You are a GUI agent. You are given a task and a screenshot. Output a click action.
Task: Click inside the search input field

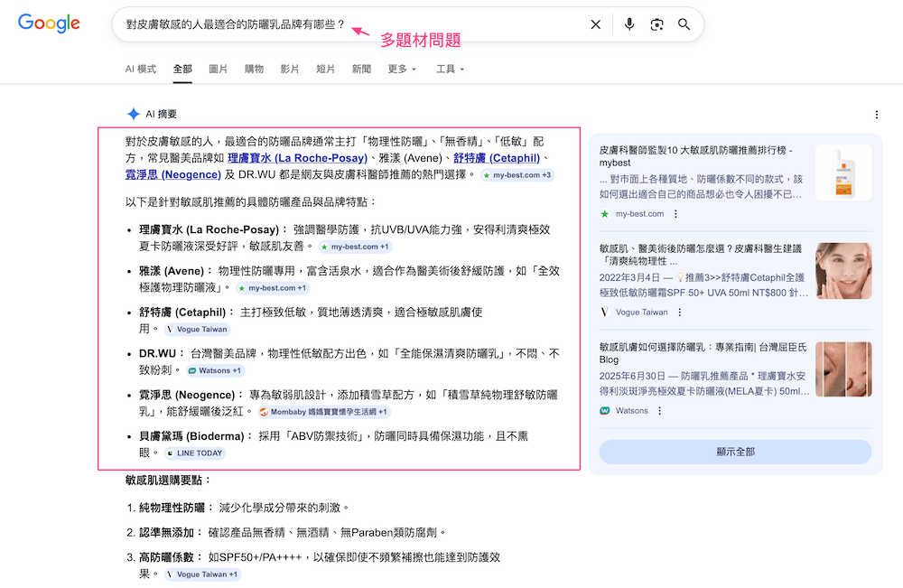271,24
